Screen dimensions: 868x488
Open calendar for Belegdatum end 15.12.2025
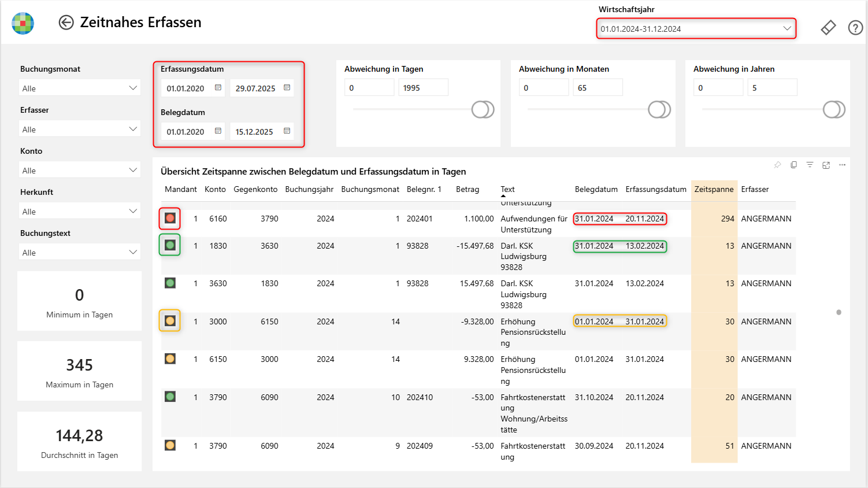[x=287, y=131]
